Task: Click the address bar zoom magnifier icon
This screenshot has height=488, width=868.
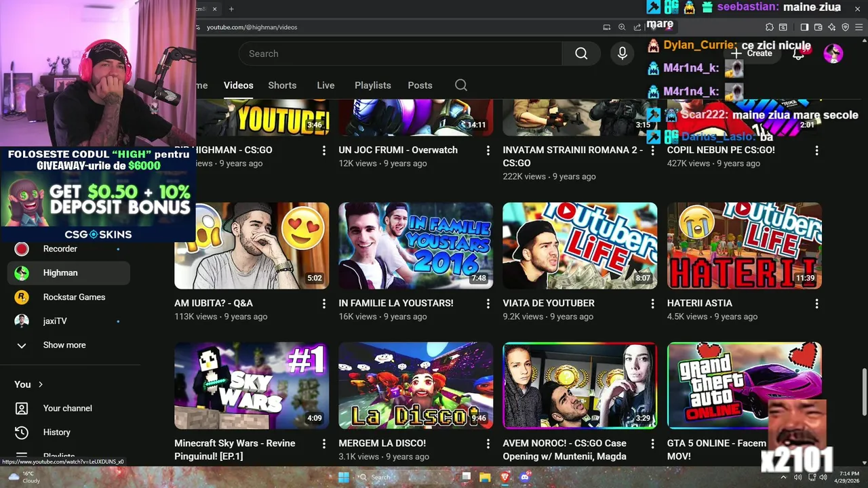Action: (x=622, y=27)
